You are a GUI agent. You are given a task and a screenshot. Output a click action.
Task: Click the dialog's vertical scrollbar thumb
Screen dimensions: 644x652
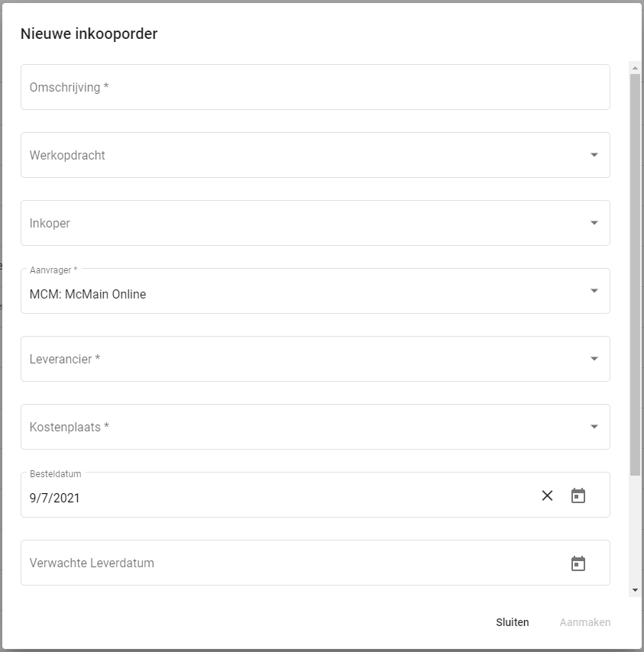coord(635,275)
